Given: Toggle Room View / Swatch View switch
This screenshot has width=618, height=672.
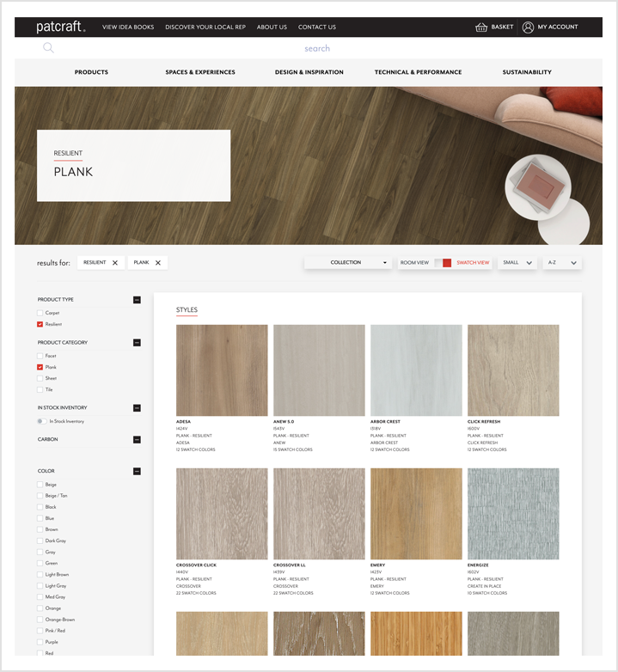Looking at the screenshot, I should tap(443, 263).
